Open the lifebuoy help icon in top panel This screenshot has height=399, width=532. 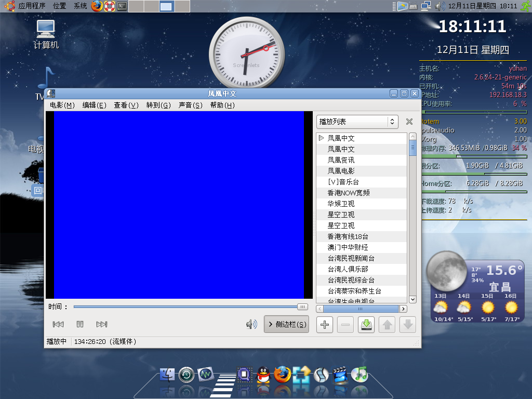[x=109, y=6]
